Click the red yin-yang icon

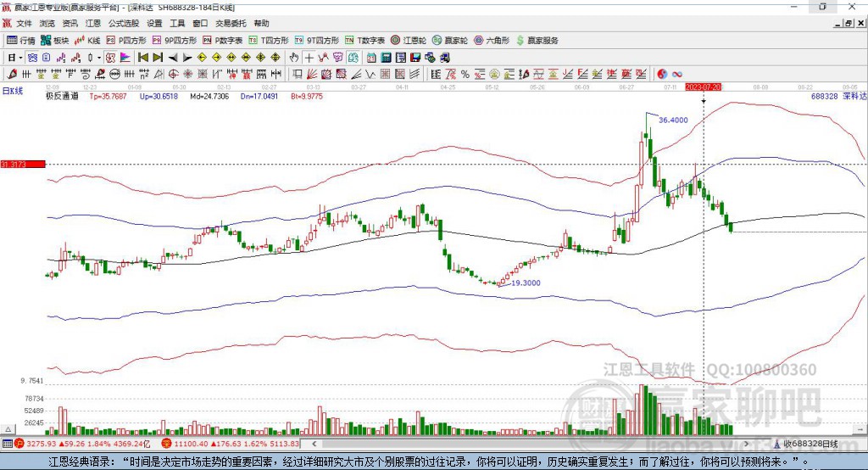[662, 75]
